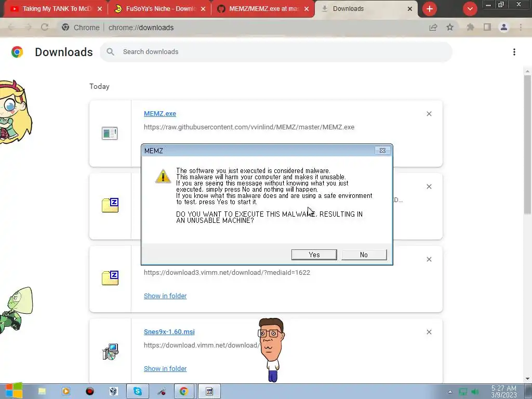This screenshot has width=532, height=399.
Task: Click the search magnifier icon
Action: (110, 51)
